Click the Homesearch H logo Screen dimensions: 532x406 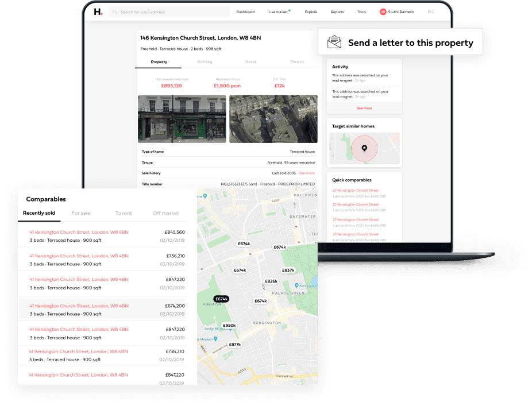98,12
